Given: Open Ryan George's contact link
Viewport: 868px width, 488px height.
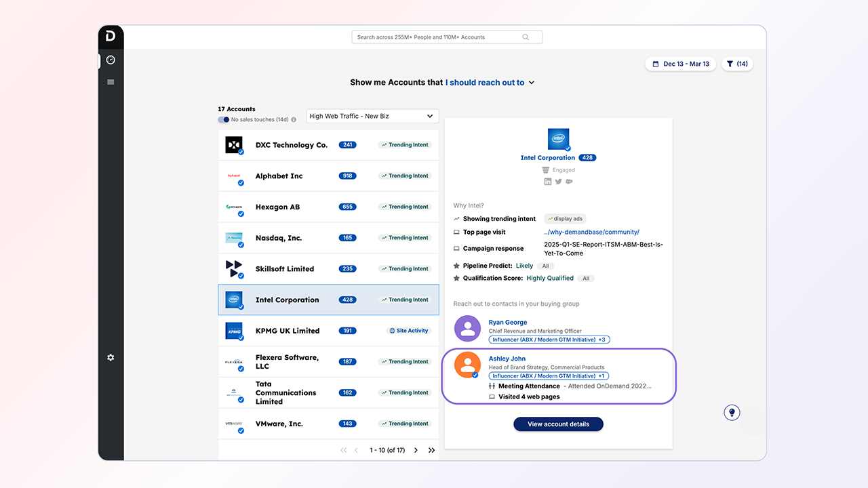Looking at the screenshot, I should 508,323.
